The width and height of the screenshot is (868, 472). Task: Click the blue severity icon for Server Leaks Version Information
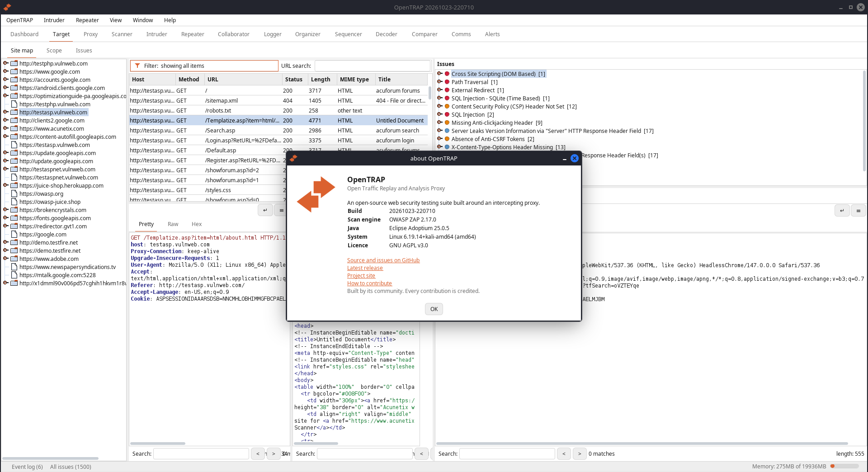(x=447, y=131)
